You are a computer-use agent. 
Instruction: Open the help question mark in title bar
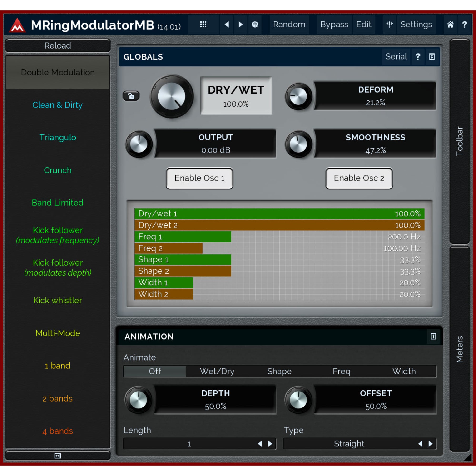(x=464, y=24)
